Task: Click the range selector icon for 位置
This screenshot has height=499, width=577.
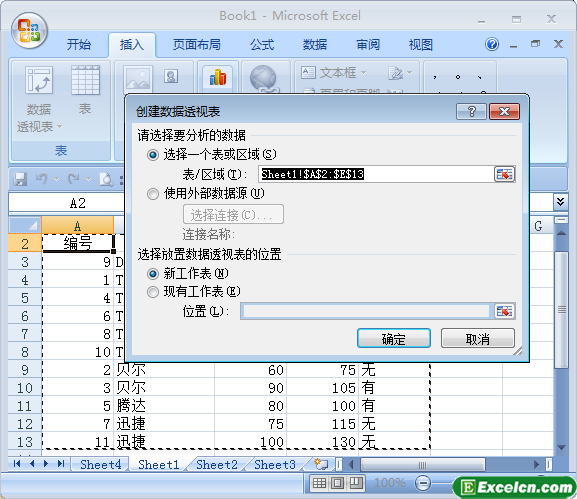Action: pos(504,311)
